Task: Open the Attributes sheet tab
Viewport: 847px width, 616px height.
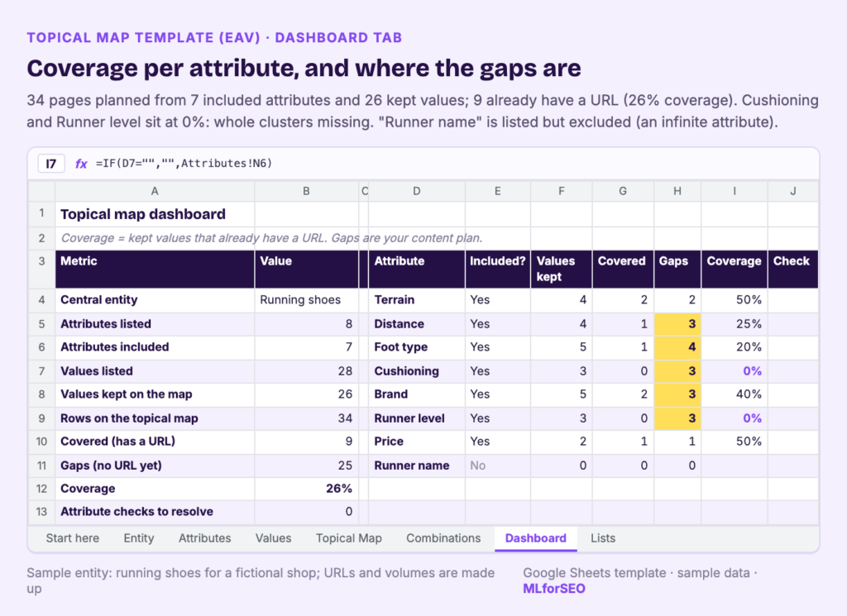Action: (205, 538)
